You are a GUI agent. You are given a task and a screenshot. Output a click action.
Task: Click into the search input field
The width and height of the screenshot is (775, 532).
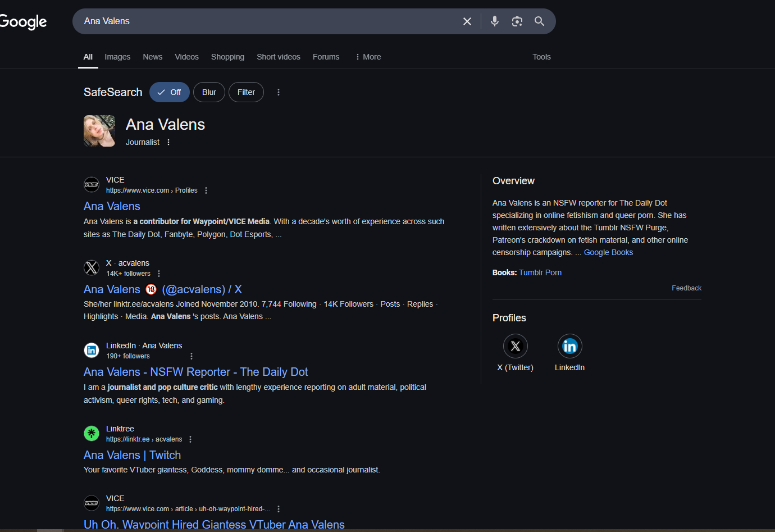(x=268, y=21)
